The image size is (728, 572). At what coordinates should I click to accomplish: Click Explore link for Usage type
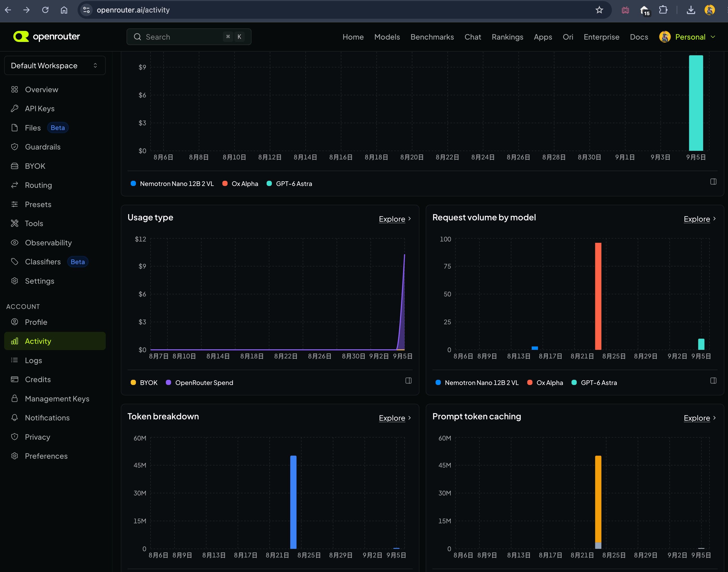click(x=395, y=219)
